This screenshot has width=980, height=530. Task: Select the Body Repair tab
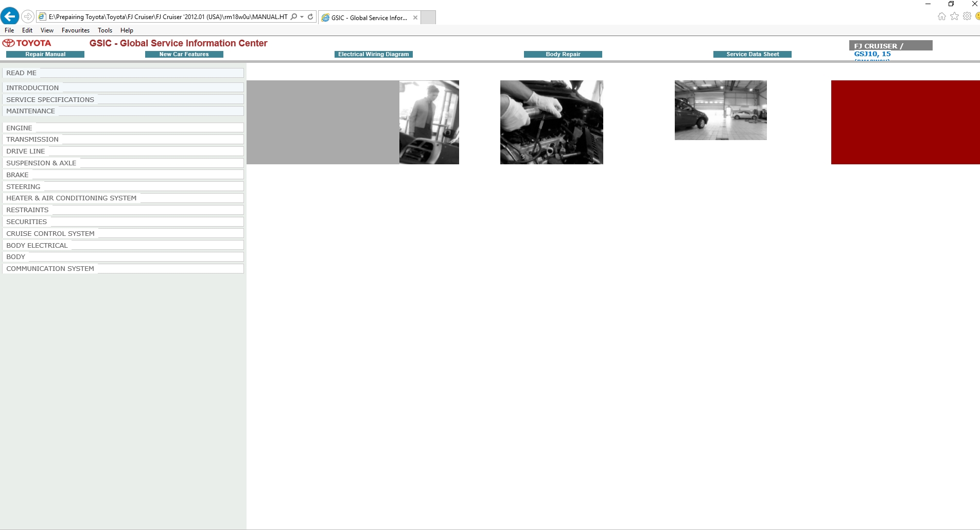coord(563,54)
